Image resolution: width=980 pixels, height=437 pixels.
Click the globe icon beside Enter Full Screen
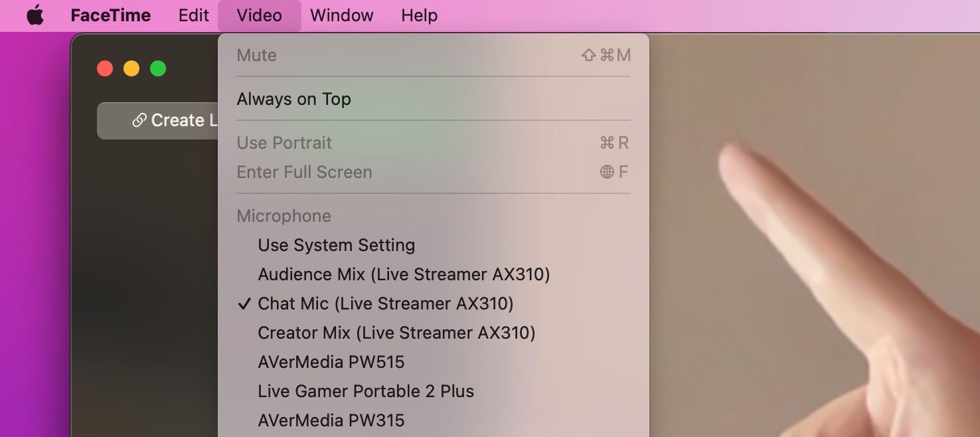(x=608, y=171)
